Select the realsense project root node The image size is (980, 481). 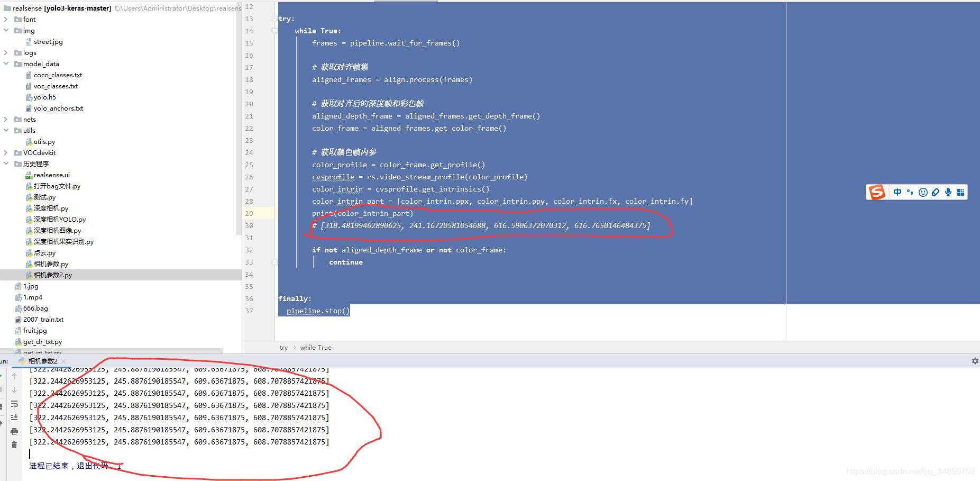pyautogui.click(x=62, y=8)
